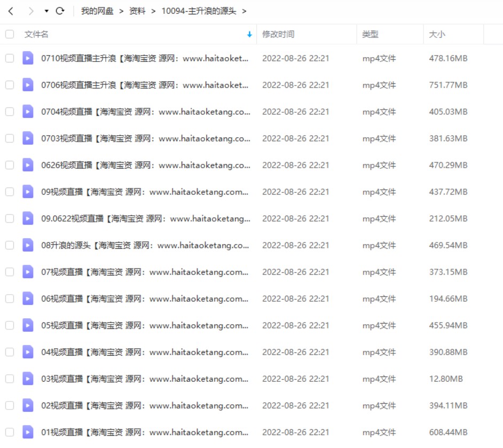The width and height of the screenshot is (503, 448).
Task: Click size value 12.80MB
Action: point(446,379)
